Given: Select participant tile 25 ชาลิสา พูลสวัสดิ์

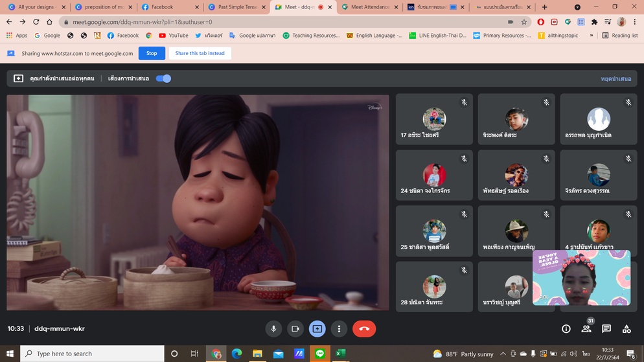Looking at the screenshot, I should coord(434,231).
